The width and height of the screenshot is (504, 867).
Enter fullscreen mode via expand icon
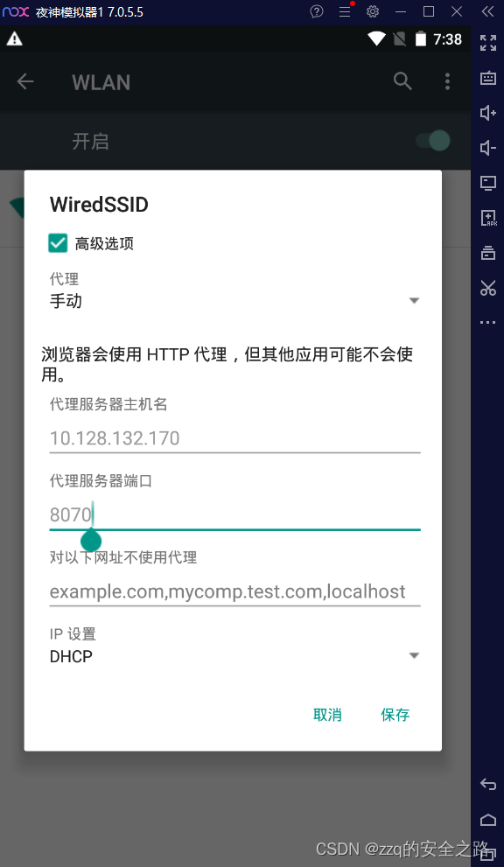[488, 43]
